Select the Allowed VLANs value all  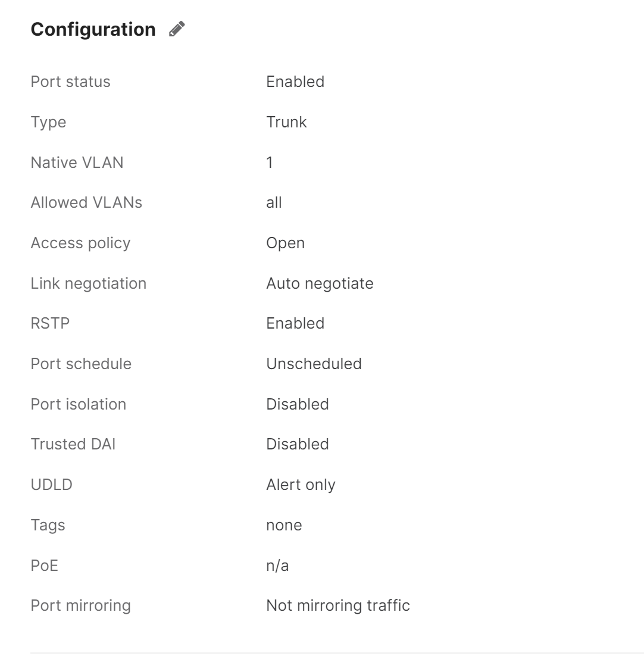point(273,203)
